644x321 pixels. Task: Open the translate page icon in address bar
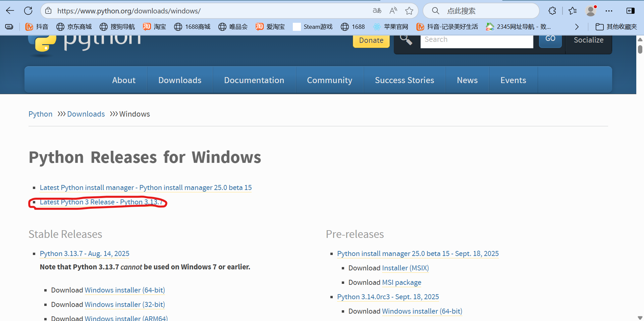377,11
